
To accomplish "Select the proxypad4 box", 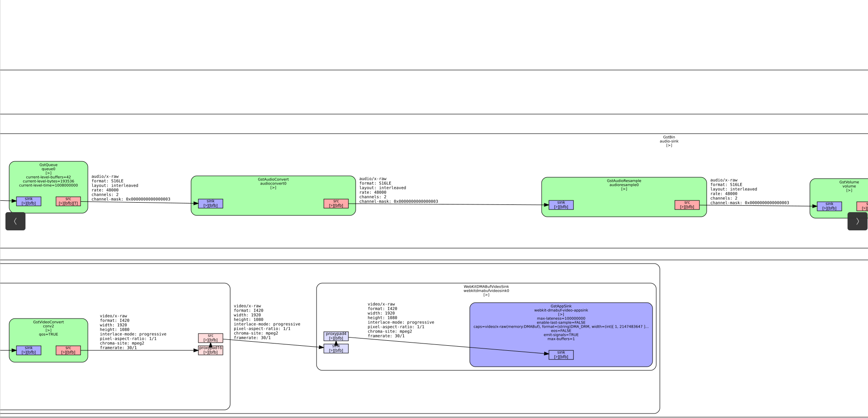I will pyautogui.click(x=336, y=336).
